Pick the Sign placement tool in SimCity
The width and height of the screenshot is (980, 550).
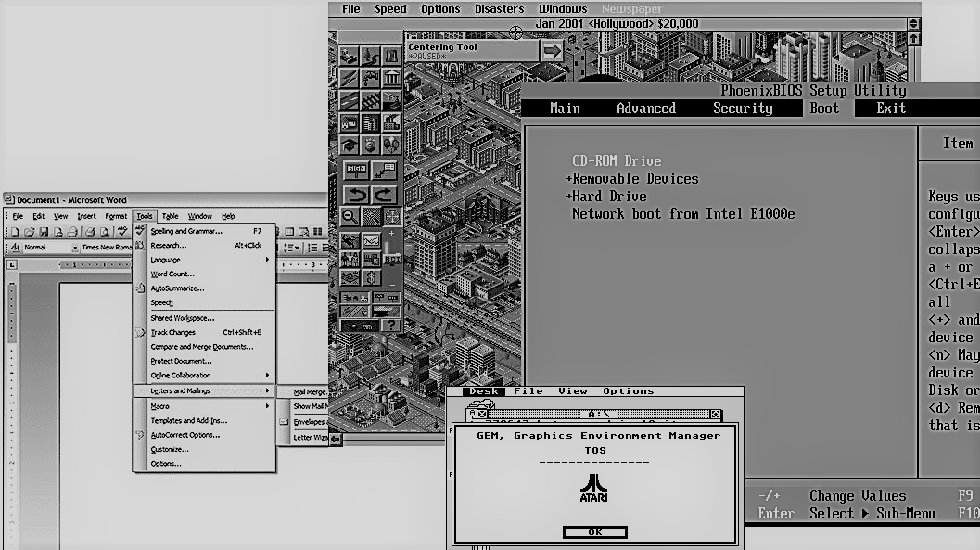[x=356, y=170]
